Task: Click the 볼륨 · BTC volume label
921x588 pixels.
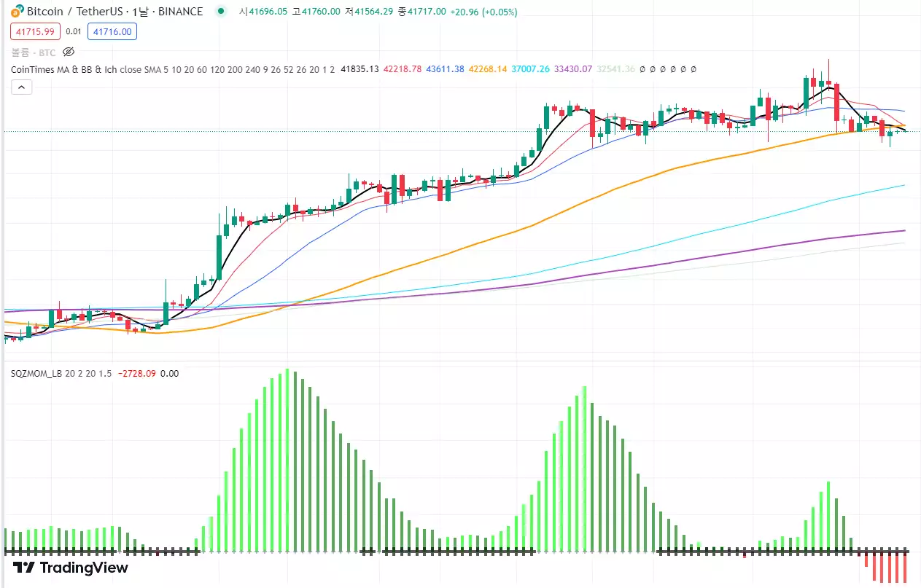Action: (x=34, y=52)
